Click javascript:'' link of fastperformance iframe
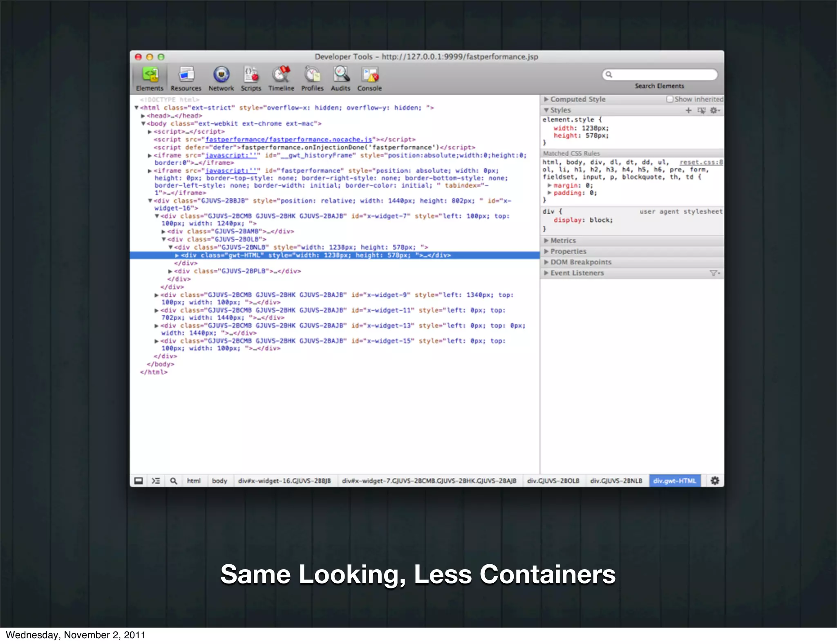837x644 pixels. pos(231,171)
